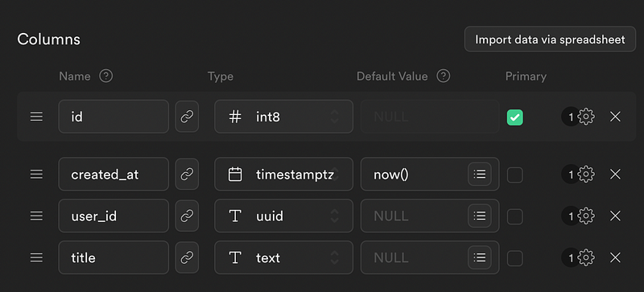Click the id column name field

[114, 117]
